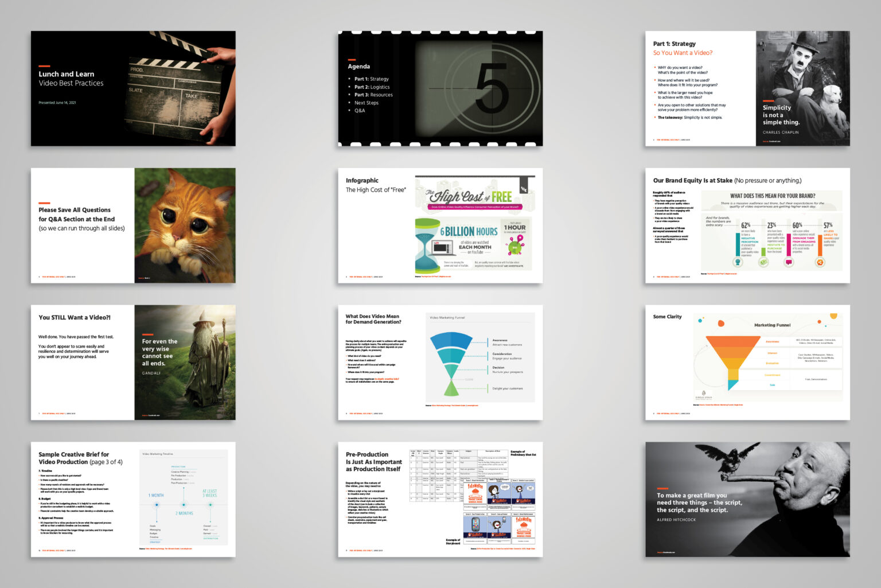
Task: Click the 'Simplicity is not a simple thing.' quote
Action: [781, 115]
